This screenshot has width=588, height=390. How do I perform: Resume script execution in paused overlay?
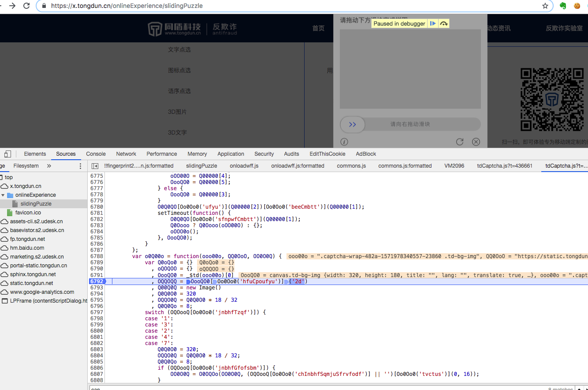point(433,23)
